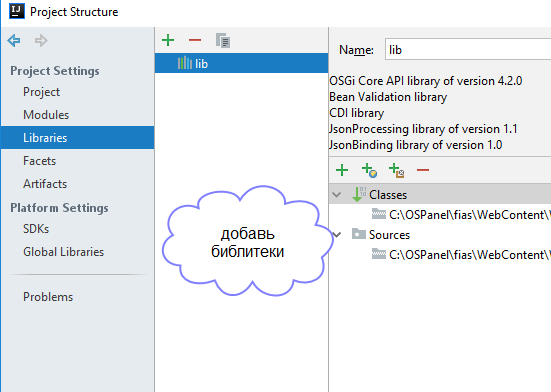Go to the Facets section
This screenshot has height=392, width=551.
[x=39, y=161]
